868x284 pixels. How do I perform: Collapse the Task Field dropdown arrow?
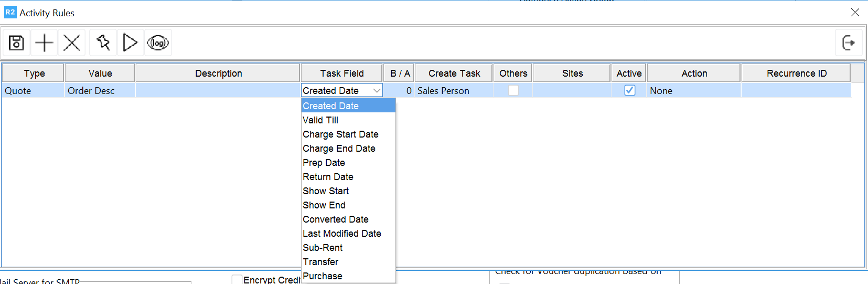(x=377, y=90)
